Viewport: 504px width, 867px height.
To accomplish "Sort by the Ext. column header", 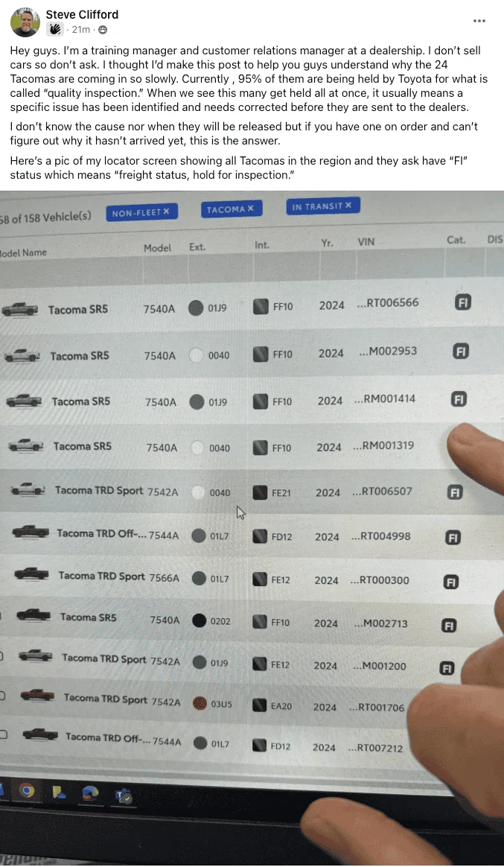I will [x=197, y=247].
